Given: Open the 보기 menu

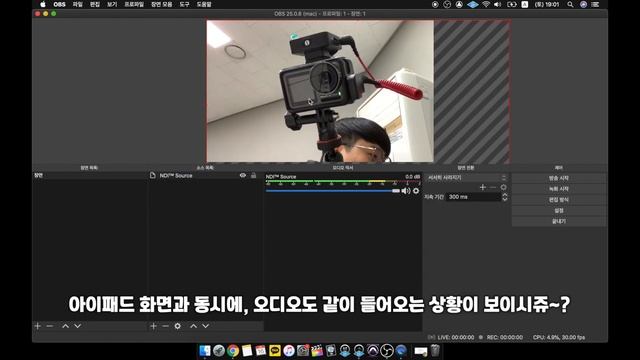Looking at the screenshot, I should [112, 4].
